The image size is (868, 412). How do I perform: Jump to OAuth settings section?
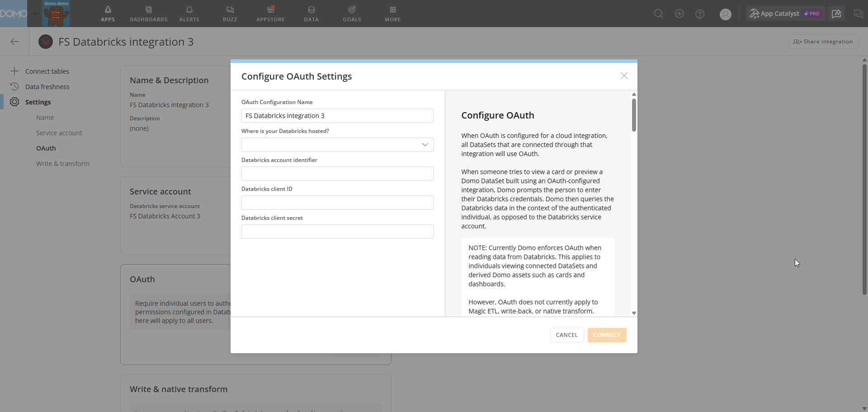coord(46,148)
